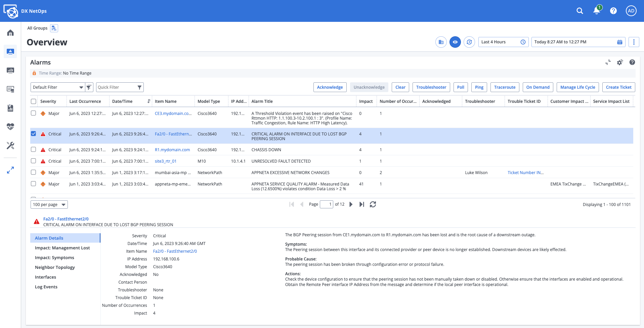Open the wrench tools icon in sidebar
This screenshot has width=644, height=328.
10,146
